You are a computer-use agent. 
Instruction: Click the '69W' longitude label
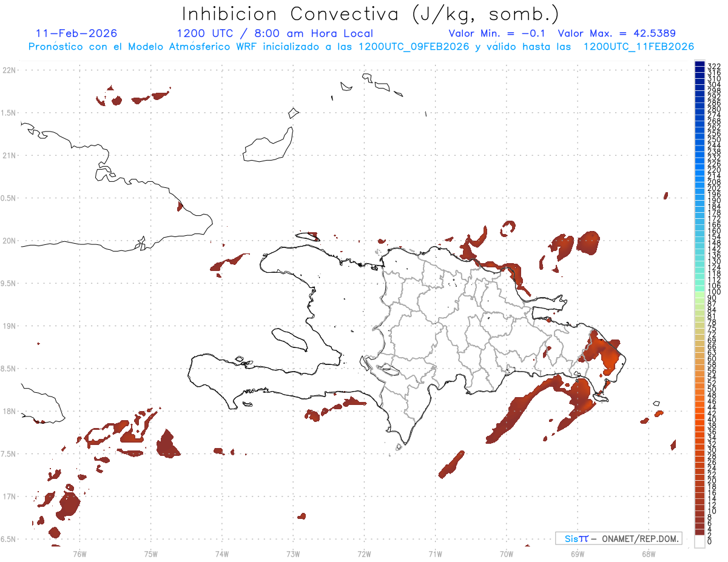[x=578, y=553]
